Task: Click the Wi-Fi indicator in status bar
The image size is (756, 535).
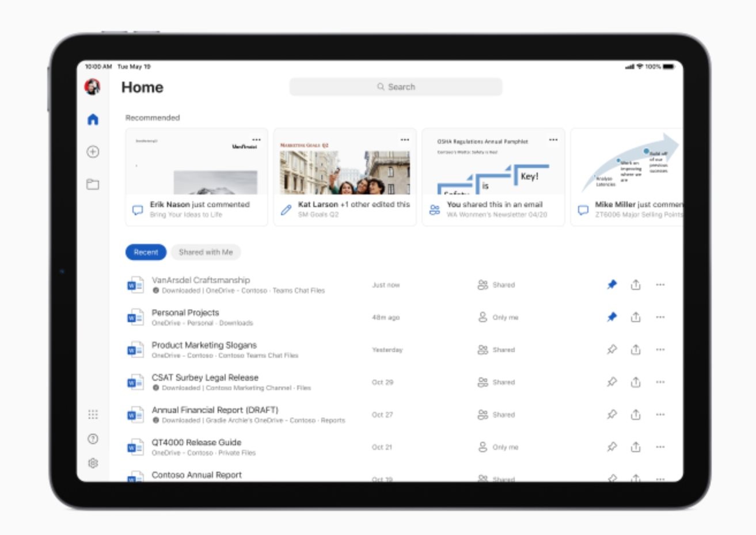Action: coord(639,67)
